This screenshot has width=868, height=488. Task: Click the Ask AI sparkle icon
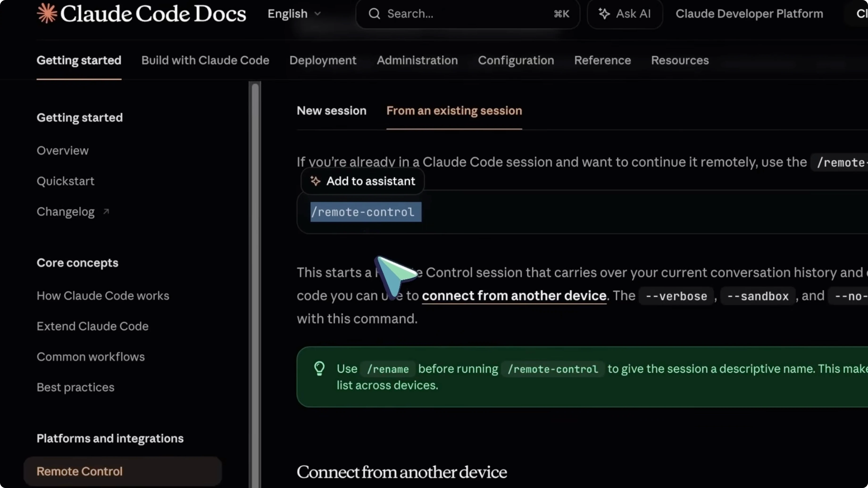pyautogui.click(x=605, y=14)
